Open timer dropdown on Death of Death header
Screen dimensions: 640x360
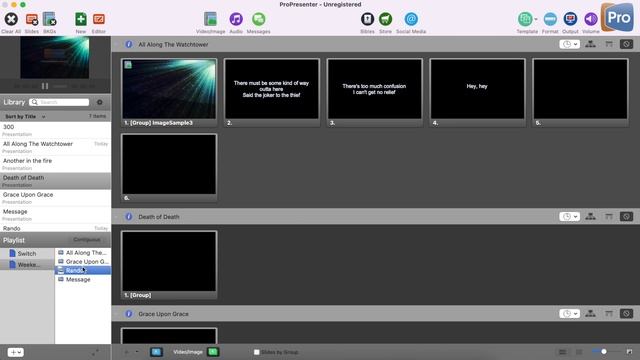pyautogui.click(x=569, y=216)
